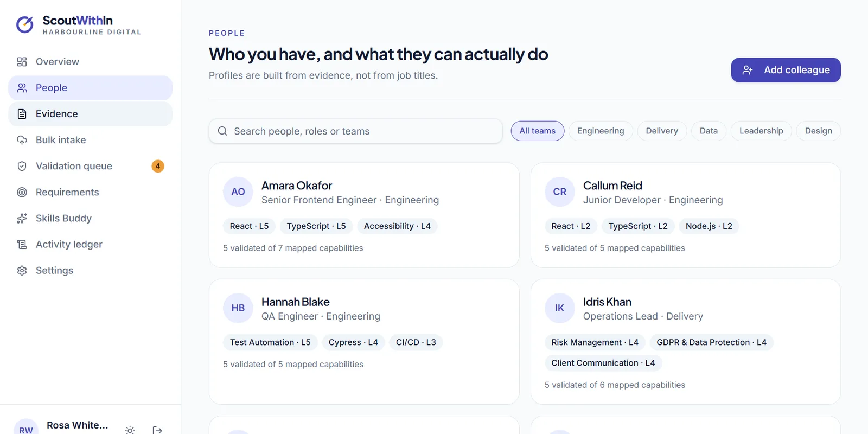The width and height of the screenshot is (868, 434).
Task: Click the HB avatar for Hannah Blake
Action: tap(238, 308)
